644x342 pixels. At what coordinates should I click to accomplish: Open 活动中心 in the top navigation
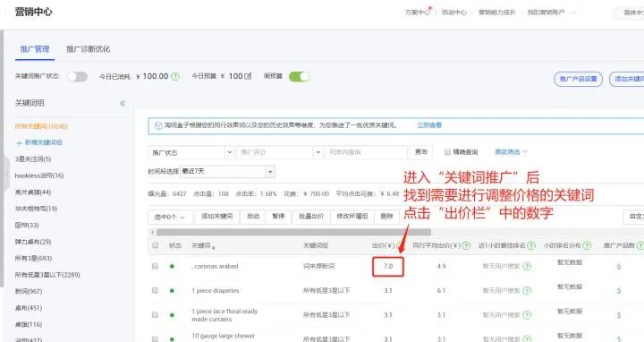(x=454, y=13)
